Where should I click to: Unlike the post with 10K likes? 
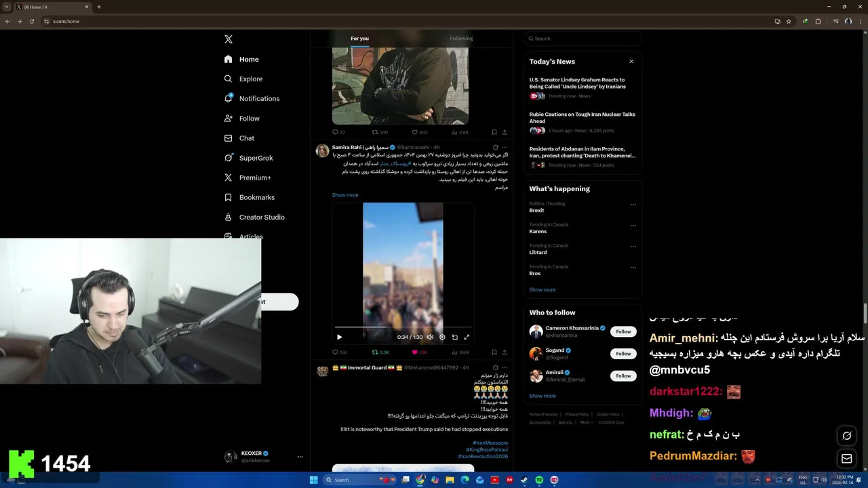click(x=419, y=352)
